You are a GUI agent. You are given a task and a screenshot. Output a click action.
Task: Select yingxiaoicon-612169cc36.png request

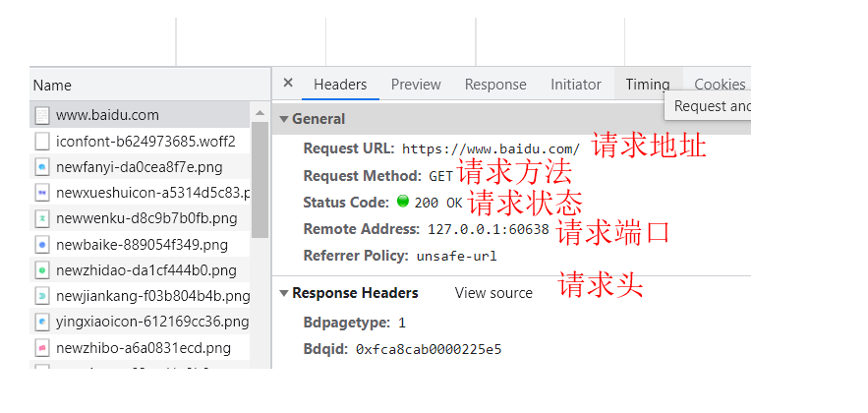click(x=140, y=323)
